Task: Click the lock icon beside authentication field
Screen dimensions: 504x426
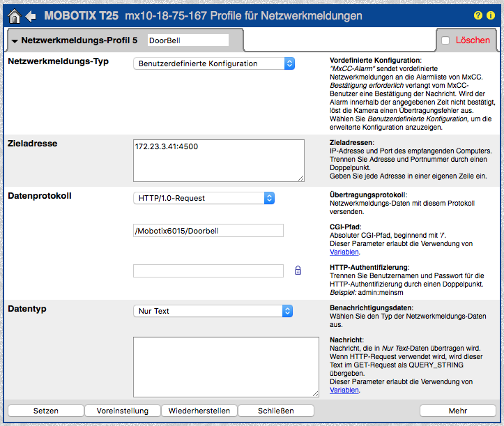Action: coord(298,271)
